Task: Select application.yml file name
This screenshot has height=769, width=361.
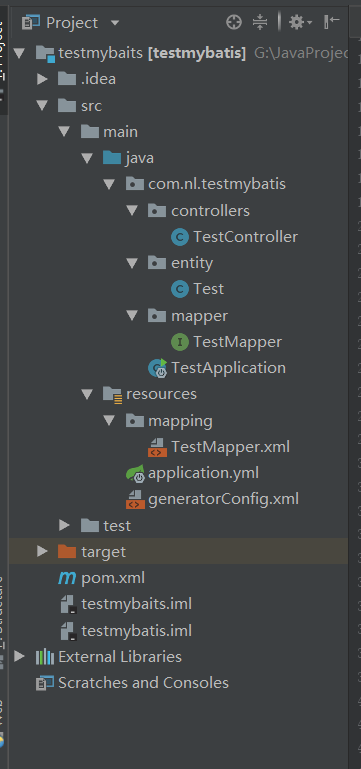Action: pos(203,473)
